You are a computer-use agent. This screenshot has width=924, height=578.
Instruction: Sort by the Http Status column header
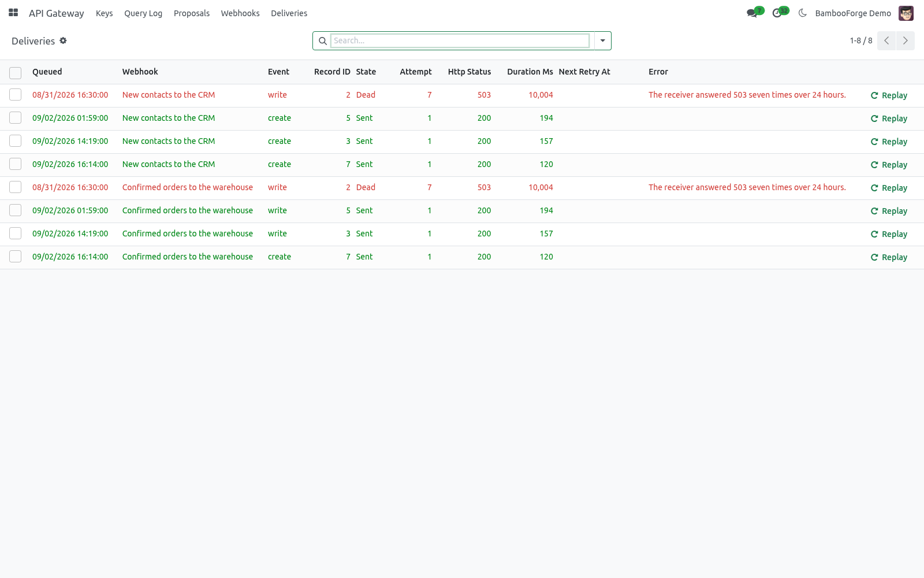click(x=470, y=72)
